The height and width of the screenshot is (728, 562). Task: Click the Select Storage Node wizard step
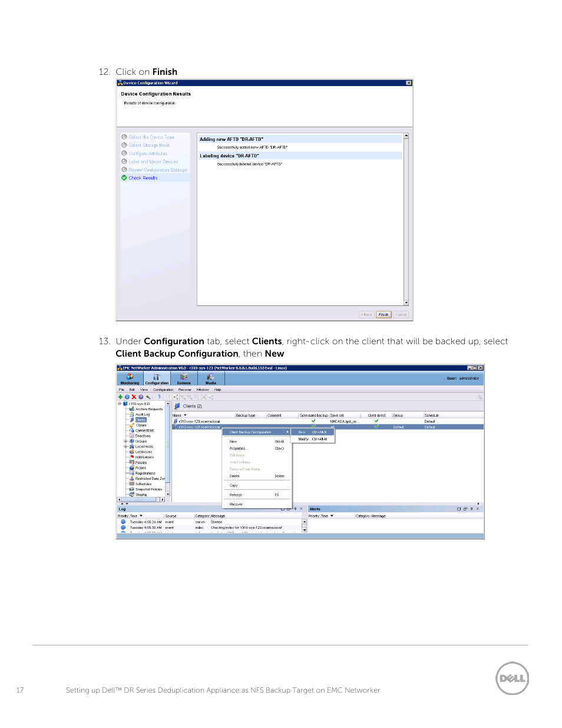tap(149, 145)
